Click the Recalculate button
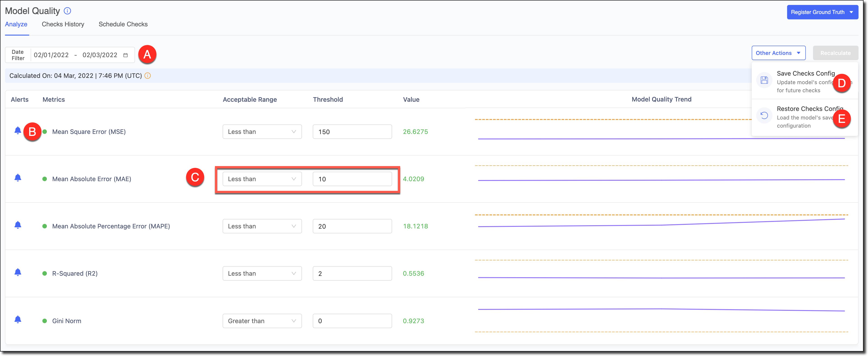 835,53
